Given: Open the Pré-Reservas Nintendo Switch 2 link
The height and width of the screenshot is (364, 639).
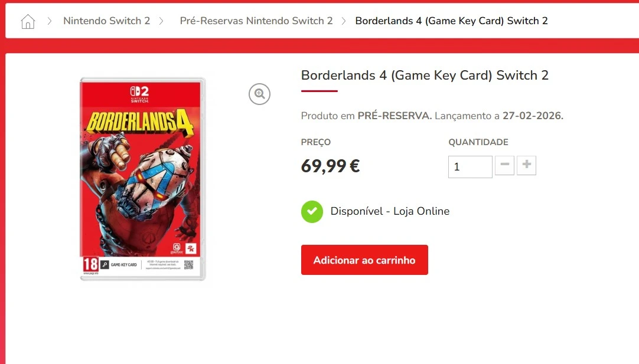Looking at the screenshot, I should click(256, 21).
